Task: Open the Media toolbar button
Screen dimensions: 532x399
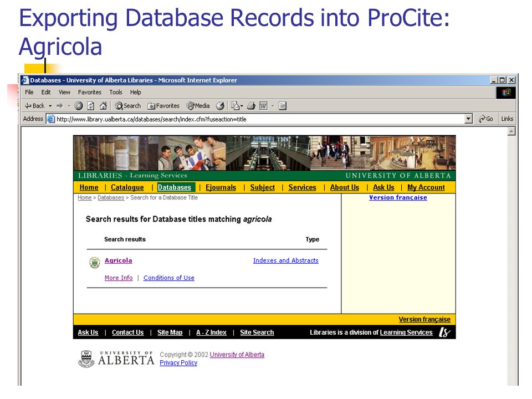Action: pyautogui.click(x=198, y=106)
